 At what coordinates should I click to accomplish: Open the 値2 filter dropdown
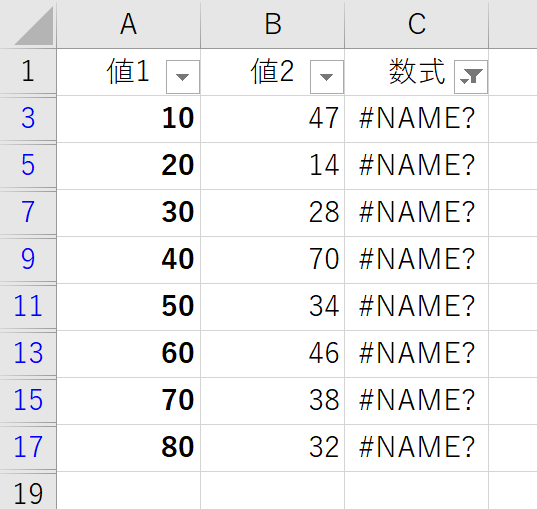[x=327, y=77]
